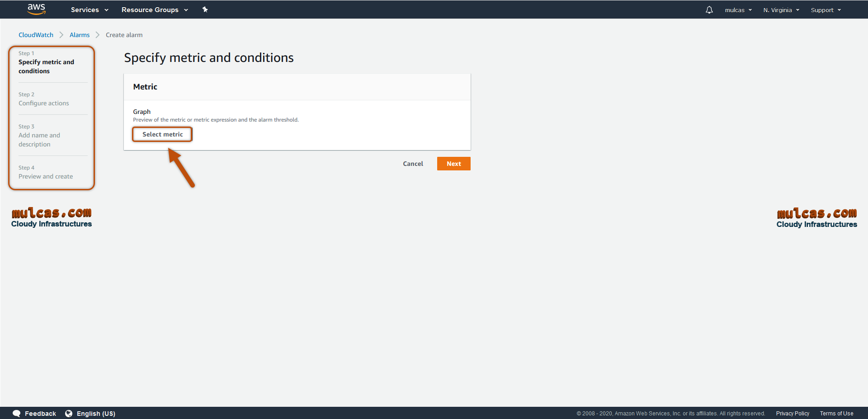The height and width of the screenshot is (419, 868).
Task: Click the Feedback speech bubble icon
Action: click(17, 414)
